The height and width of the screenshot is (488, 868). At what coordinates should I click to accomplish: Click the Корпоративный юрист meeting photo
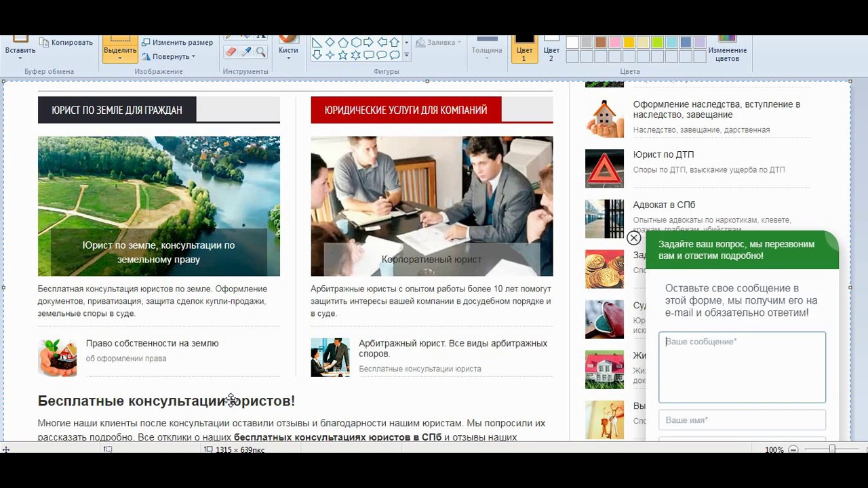click(x=431, y=206)
